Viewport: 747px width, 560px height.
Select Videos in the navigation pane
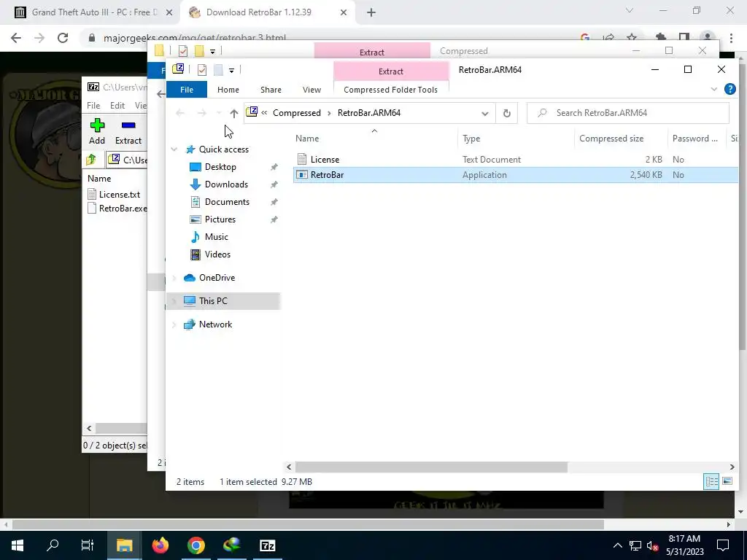(x=217, y=254)
